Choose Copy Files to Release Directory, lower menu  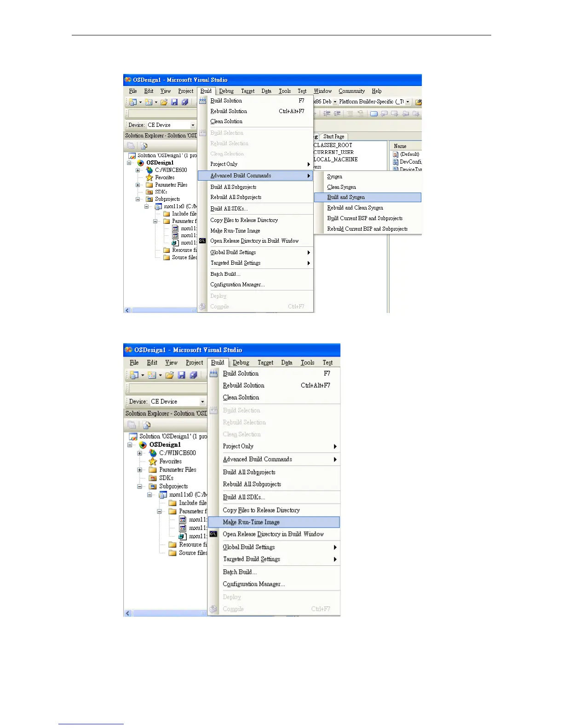coord(261,510)
